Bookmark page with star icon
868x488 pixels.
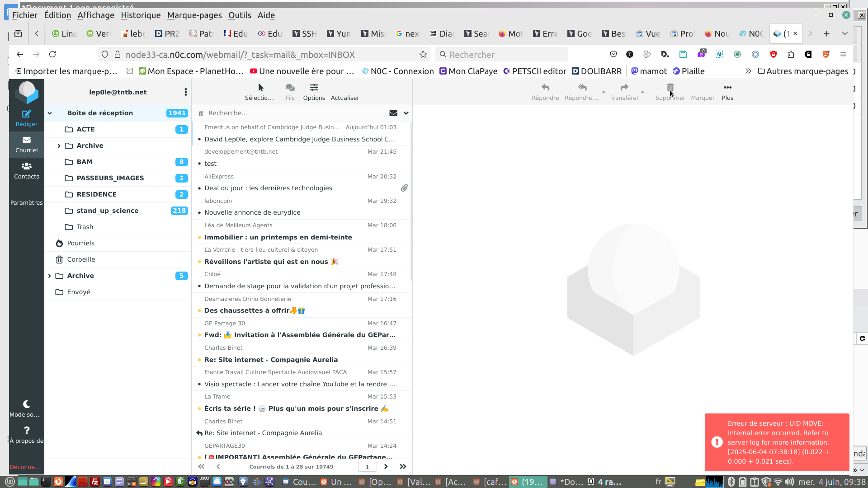coord(423,55)
